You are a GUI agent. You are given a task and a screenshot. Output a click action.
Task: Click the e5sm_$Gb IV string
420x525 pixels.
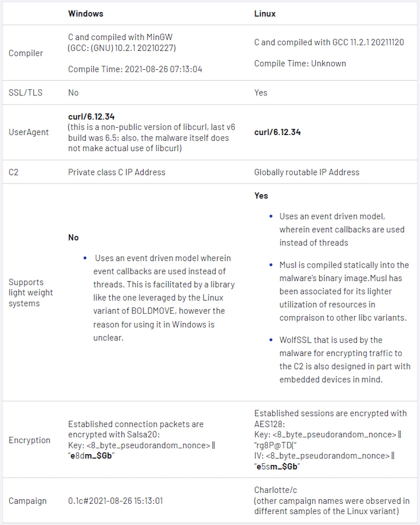[277, 467]
